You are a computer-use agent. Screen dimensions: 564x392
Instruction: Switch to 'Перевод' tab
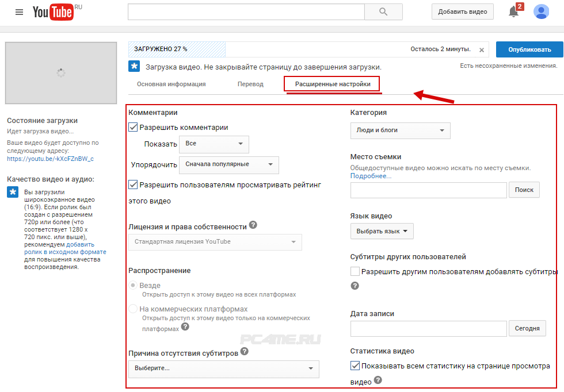(250, 84)
